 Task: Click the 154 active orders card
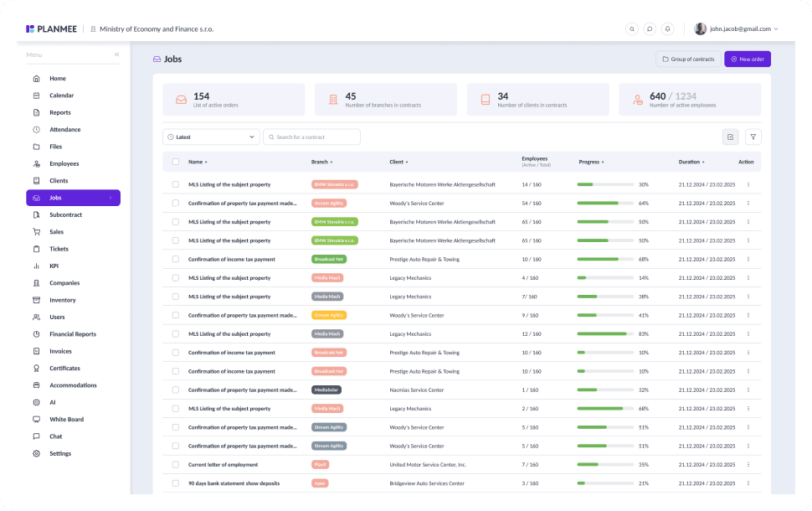coord(234,100)
